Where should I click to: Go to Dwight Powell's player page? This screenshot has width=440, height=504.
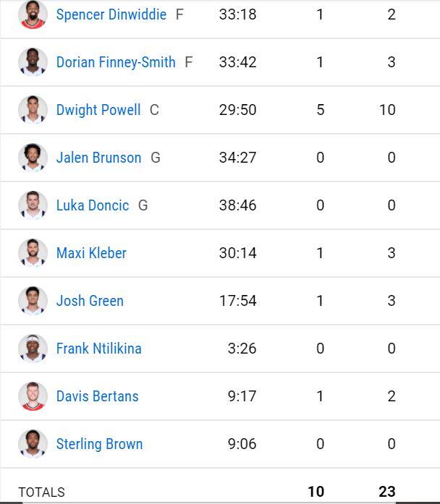98,110
